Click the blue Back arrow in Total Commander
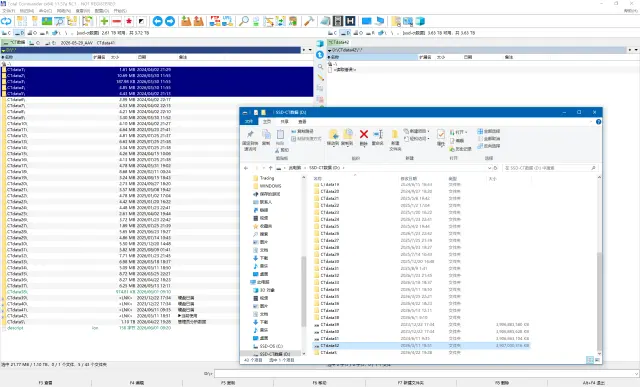The image size is (640, 387). (x=158, y=21)
